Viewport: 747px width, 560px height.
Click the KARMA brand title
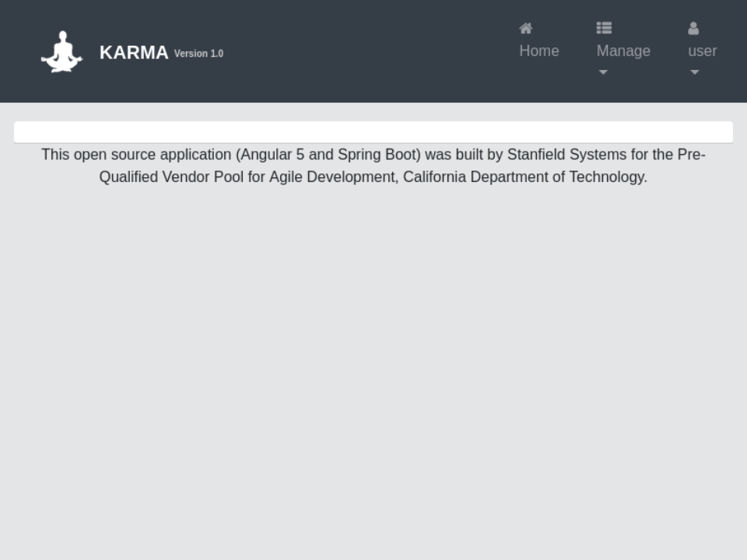134,53
